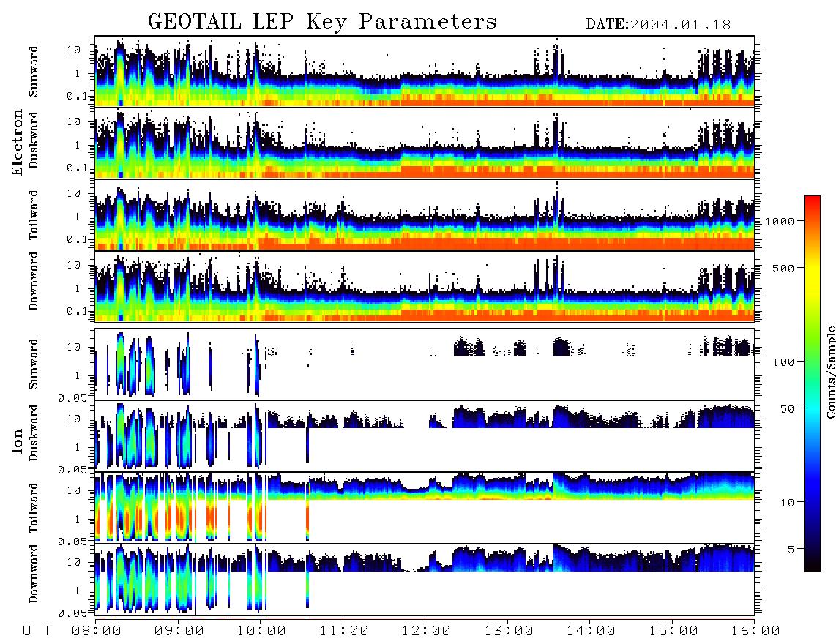The height and width of the screenshot is (644, 836).
Task: Click the 14:00 UT time tick label
Action: (x=591, y=631)
